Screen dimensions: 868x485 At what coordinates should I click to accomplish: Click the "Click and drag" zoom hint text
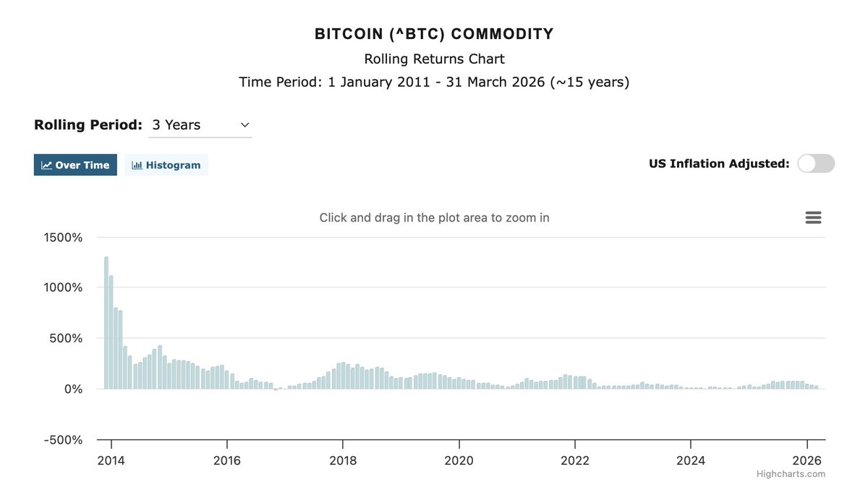click(434, 218)
